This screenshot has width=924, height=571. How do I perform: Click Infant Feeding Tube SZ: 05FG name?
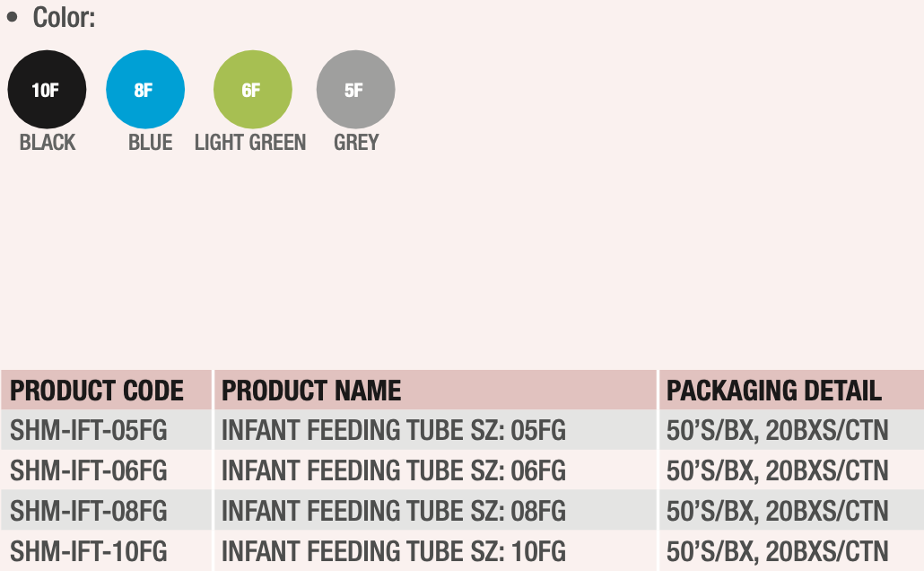pos(394,430)
